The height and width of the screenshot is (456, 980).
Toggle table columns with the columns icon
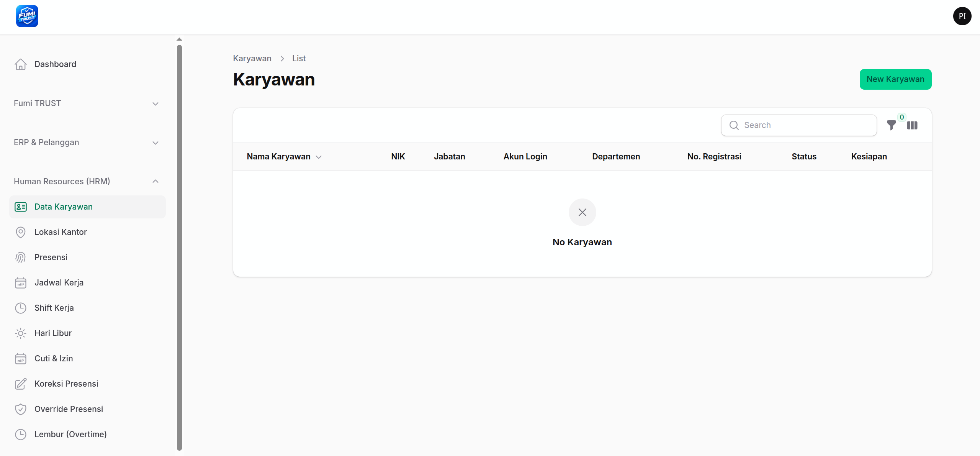[912, 125]
